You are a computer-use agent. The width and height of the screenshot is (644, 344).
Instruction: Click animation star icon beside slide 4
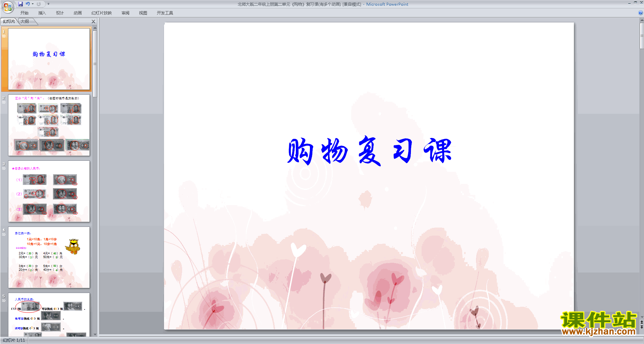4,235
